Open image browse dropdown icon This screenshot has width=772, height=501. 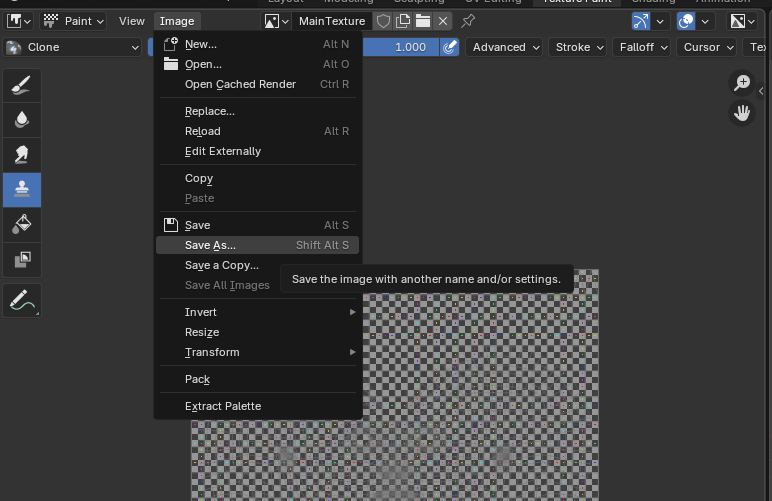click(x=276, y=21)
